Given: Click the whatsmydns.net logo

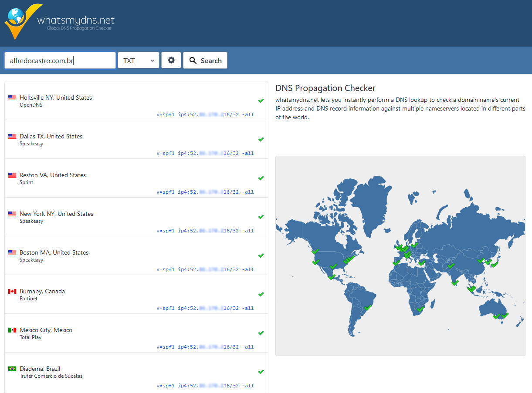Looking at the screenshot, I should (60, 22).
